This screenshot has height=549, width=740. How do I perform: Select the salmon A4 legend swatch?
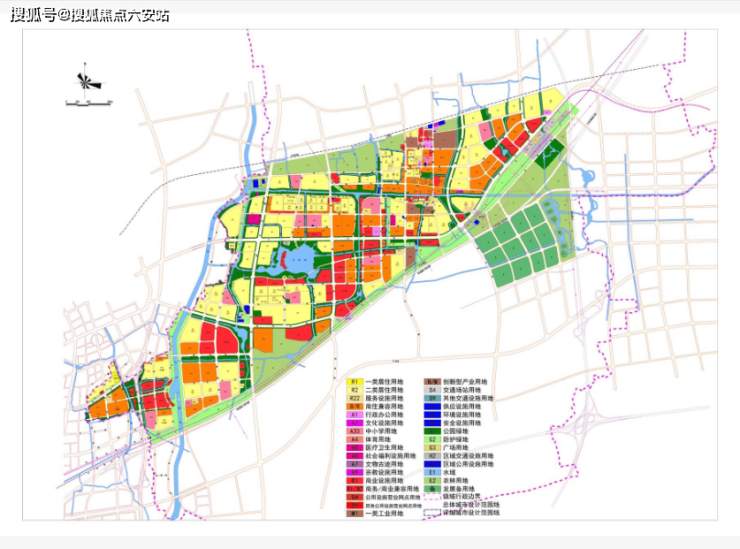pyautogui.click(x=354, y=439)
